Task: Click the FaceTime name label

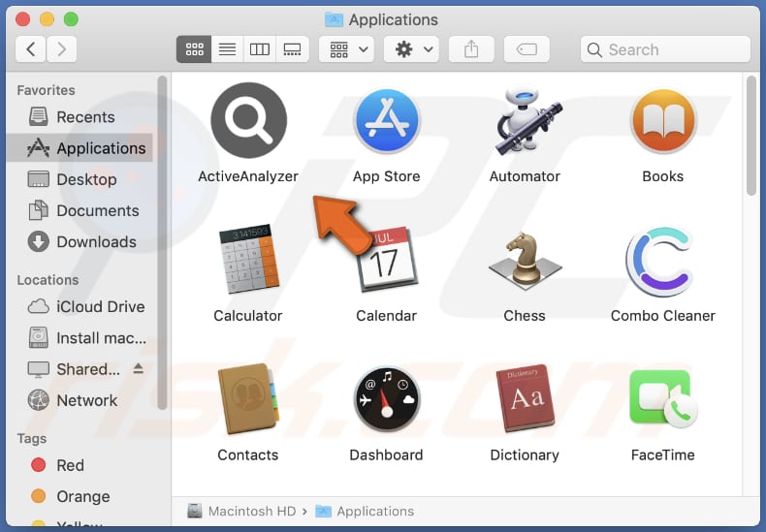Action: tap(663, 454)
